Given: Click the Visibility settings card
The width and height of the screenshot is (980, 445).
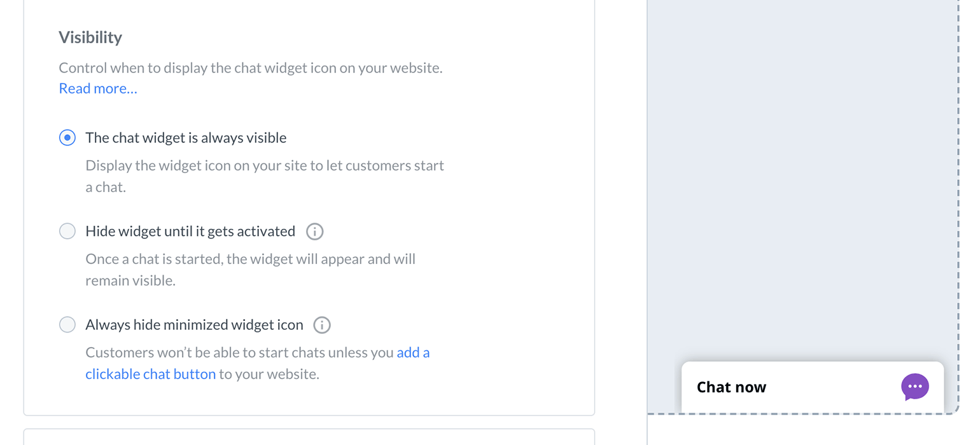Looking at the screenshot, I should [309, 210].
